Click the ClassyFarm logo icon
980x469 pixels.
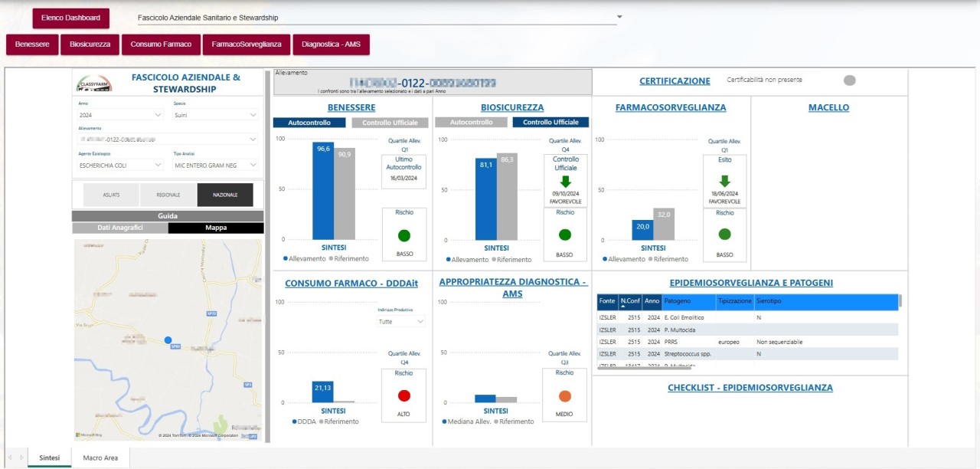pyautogui.click(x=93, y=84)
